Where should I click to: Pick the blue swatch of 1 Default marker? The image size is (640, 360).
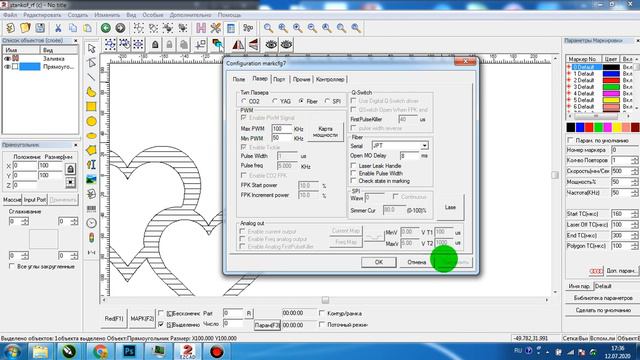pyautogui.click(x=611, y=74)
